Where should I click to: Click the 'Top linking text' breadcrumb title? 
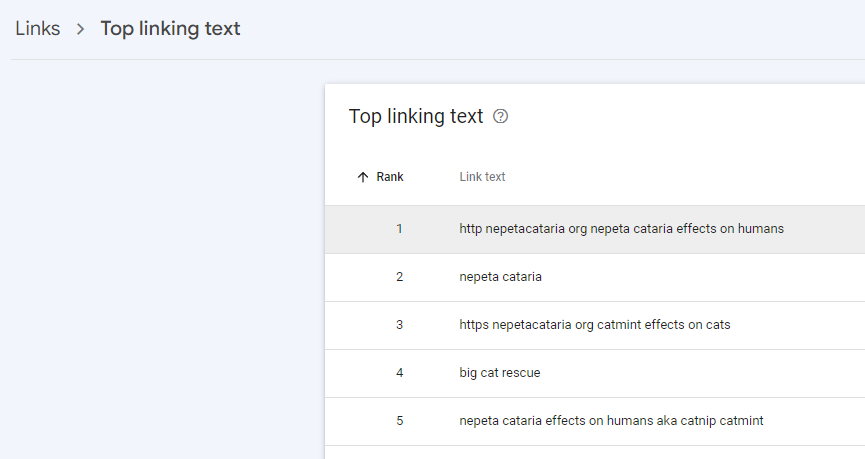pos(170,29)
